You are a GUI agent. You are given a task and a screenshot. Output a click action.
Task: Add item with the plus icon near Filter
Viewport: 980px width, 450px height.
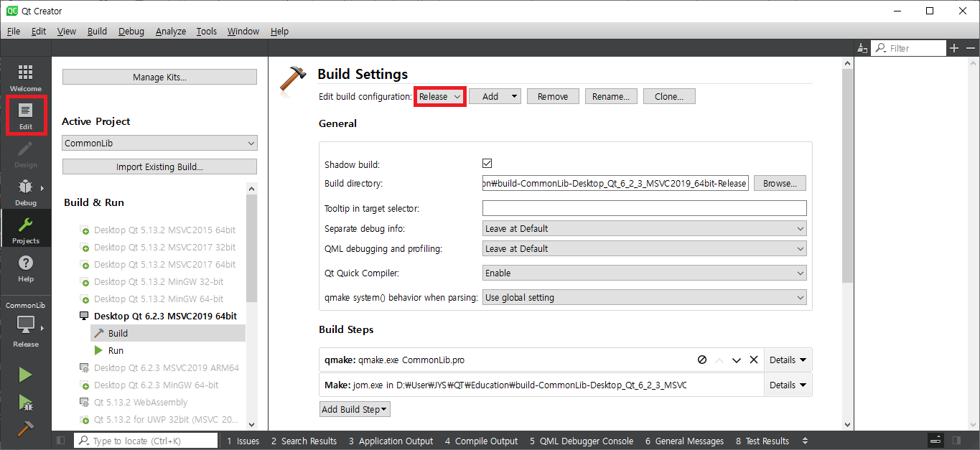point(954,48)
